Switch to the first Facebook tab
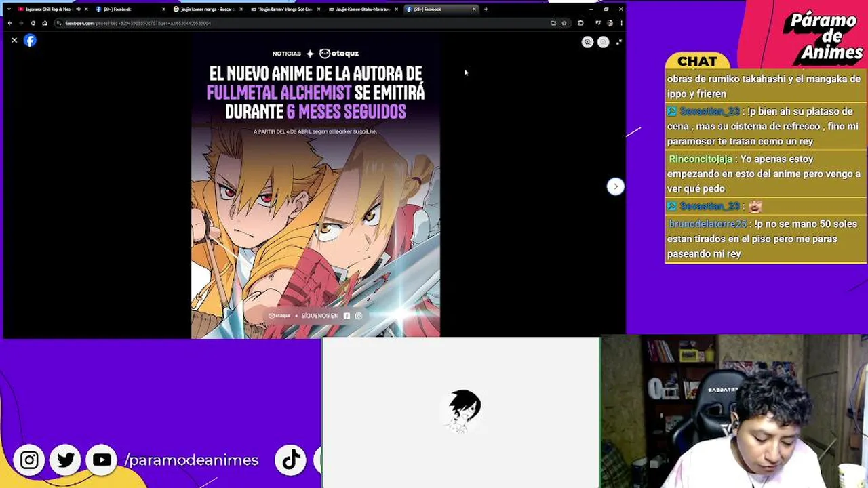Screen dimensions: 868x488 point(129,9)
